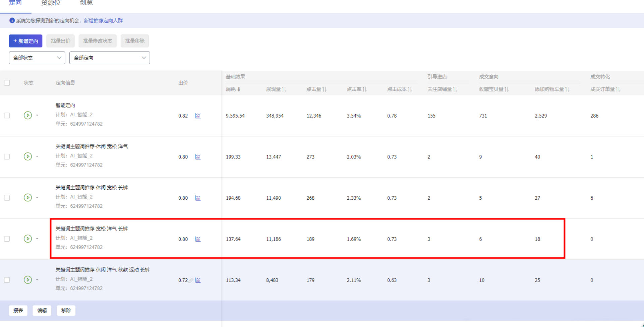Screen dimensions: 644x327
Task: Expand the 全部定向 filter dropdown
Action: [109, 58]
